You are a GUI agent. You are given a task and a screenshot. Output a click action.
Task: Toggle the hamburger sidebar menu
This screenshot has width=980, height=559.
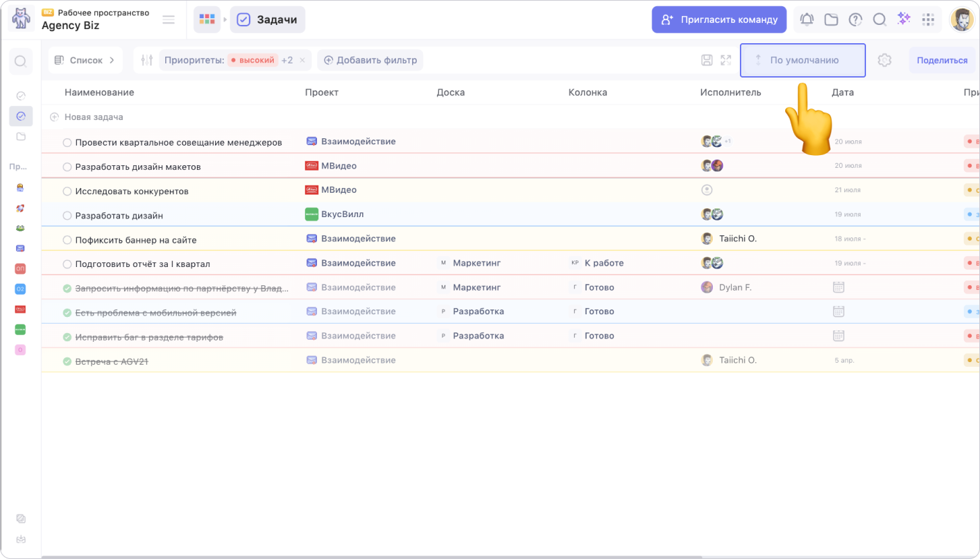pyautogui.click(x=169, y=20)
